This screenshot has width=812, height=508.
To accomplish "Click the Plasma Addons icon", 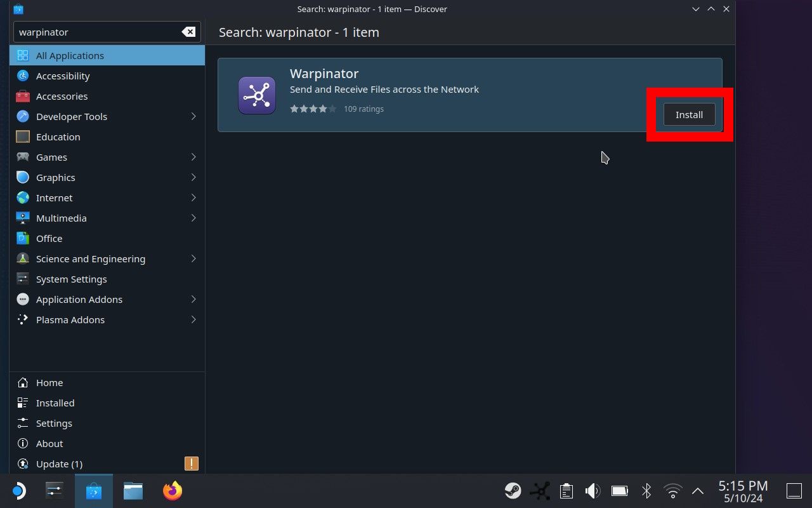I will [23, 319].
